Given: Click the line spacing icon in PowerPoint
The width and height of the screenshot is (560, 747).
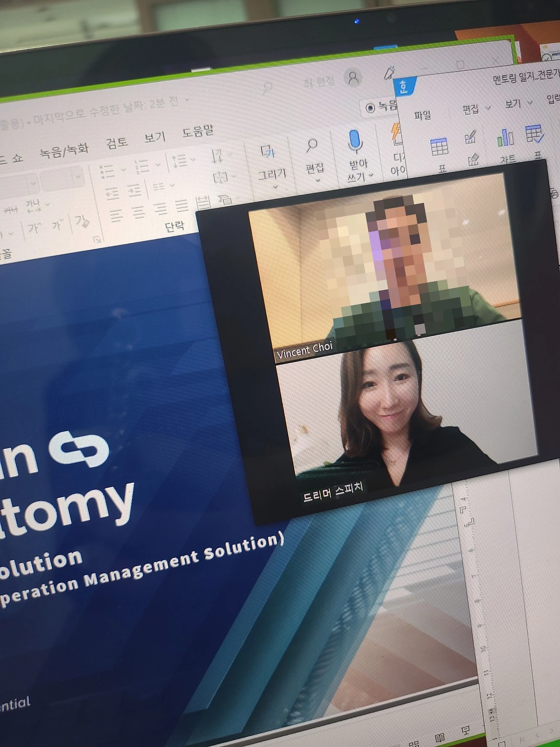Looking at the screenshot, I should (x=179, y=161).
